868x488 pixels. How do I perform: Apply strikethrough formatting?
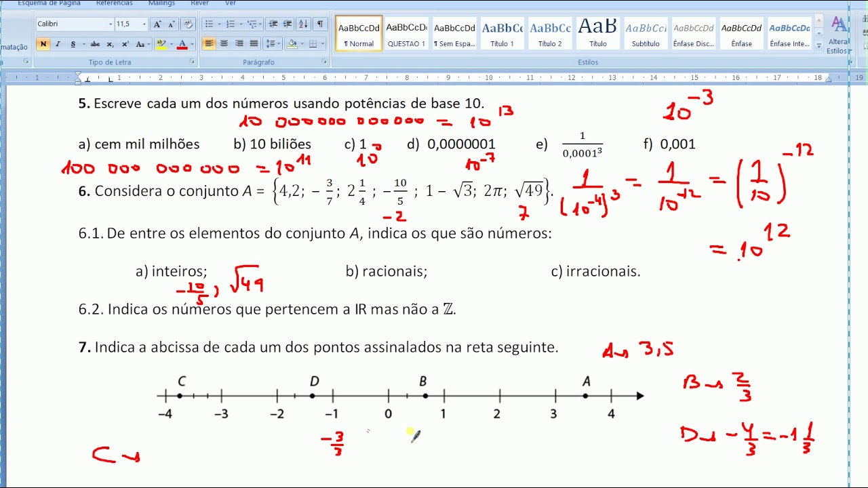click(96, 44)
